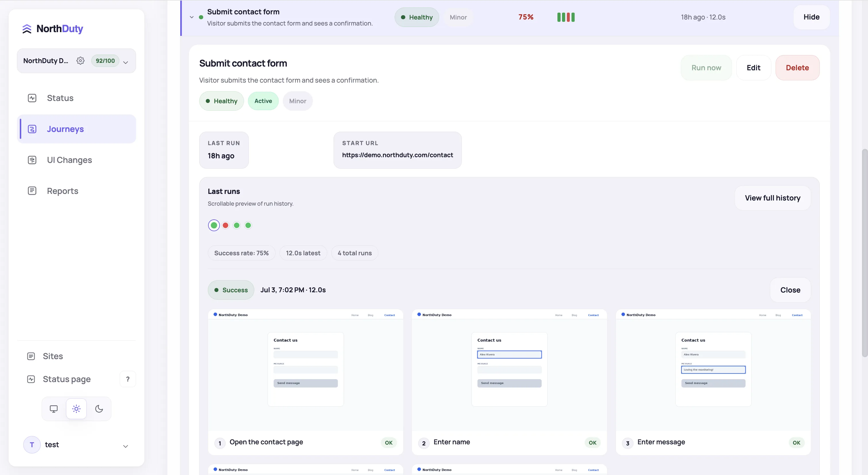Click the LAST RUN 18h ago card
The height and width of the screenshot is (475, 868).
point(224,150)
